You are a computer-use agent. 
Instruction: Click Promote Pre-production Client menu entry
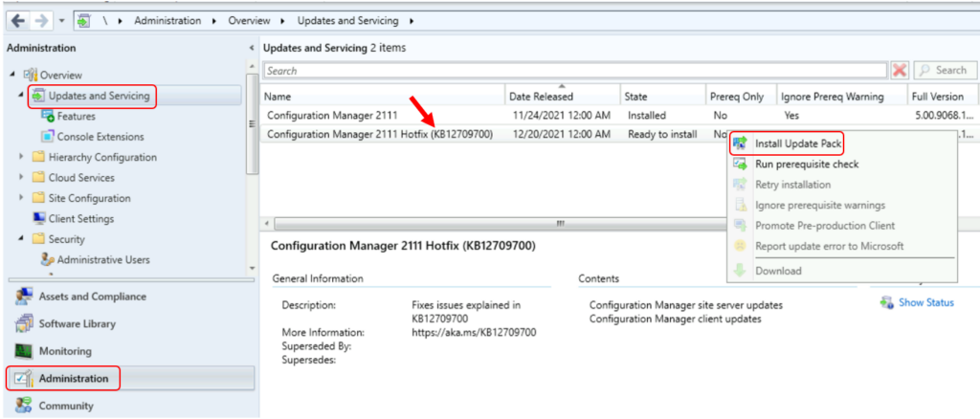point(825,226)
